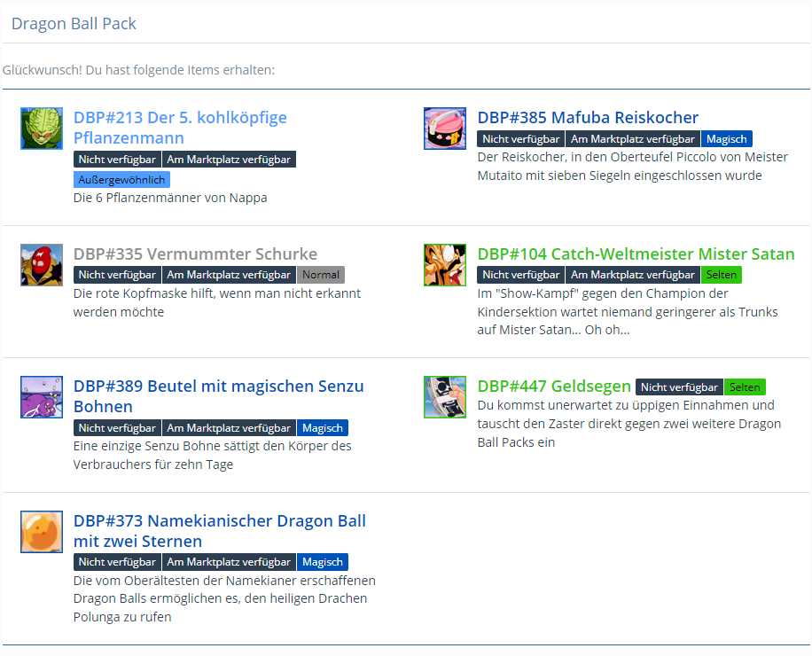Screen dimensions: 812x656
Task: Click the Dragon Ball Pack heading
Action: [74, 24]
